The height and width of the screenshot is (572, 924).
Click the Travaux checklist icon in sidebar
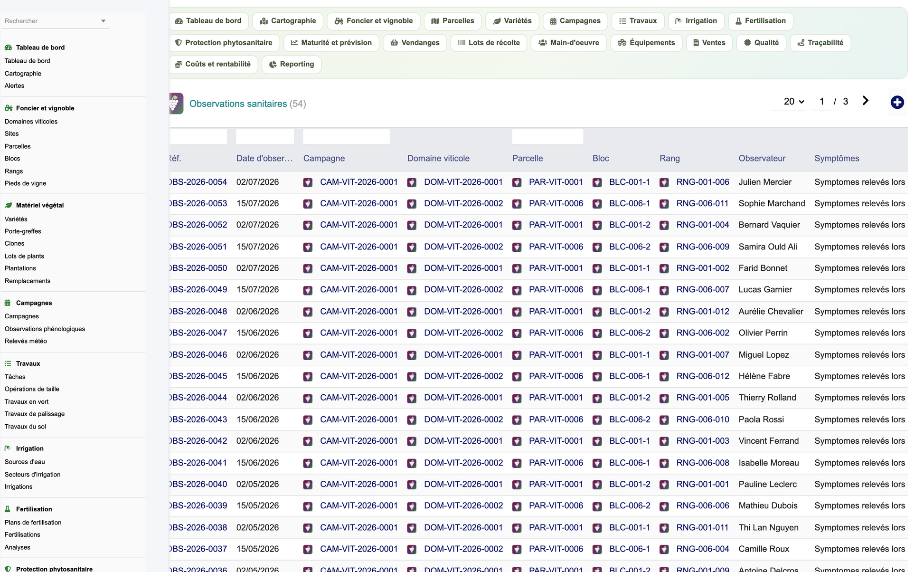pos(8,363)
